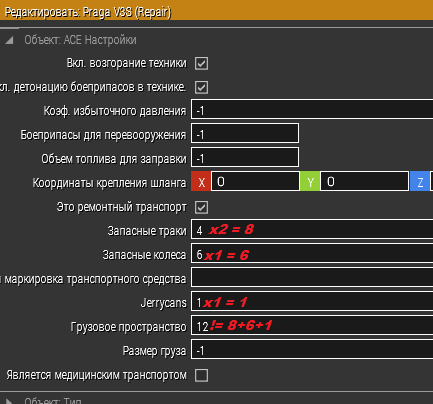Click the blue Z axis label
This screenshot has height=404, width=433.
tap(420, 181)
